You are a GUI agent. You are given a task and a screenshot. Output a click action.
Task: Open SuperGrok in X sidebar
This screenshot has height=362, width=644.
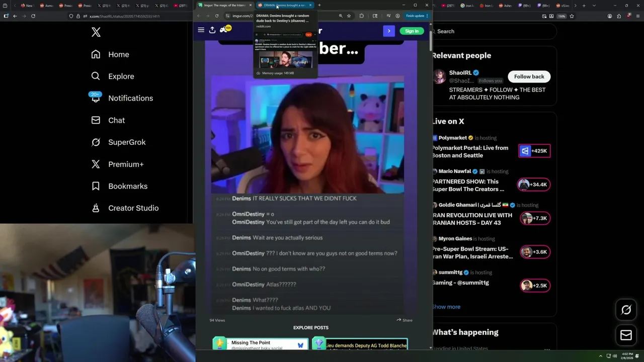click(x=118, y=142)
